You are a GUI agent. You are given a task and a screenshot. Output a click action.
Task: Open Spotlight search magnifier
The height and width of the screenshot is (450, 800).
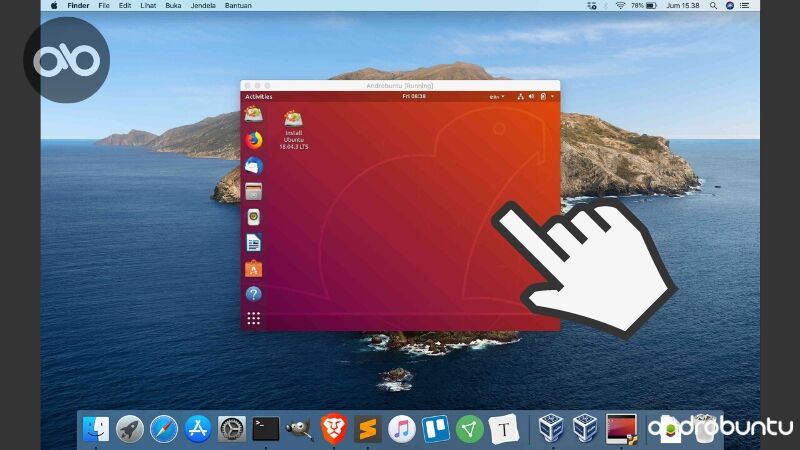point(713,6)
